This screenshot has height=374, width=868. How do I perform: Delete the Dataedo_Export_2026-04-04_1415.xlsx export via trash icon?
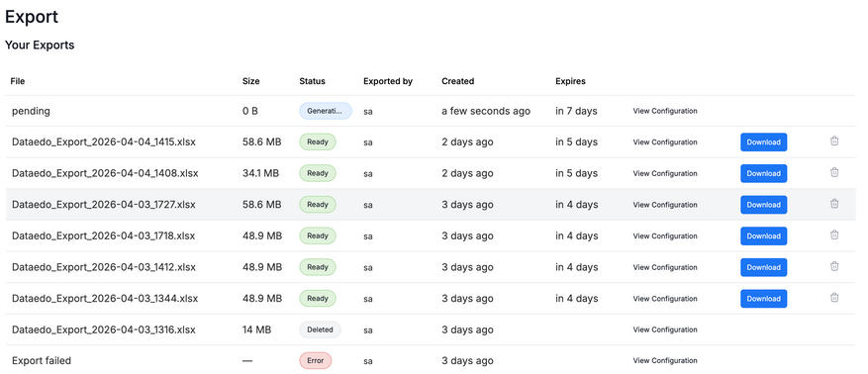[x=834, y=141]
